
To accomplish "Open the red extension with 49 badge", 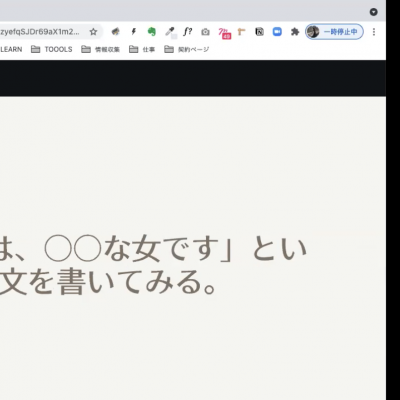I will tap(224, 33).
